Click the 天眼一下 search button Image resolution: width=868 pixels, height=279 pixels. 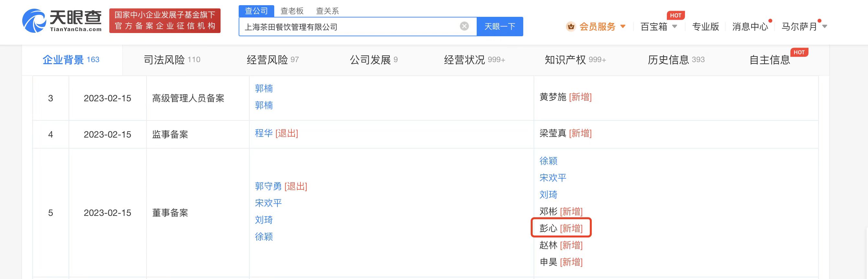tap(500, 26)
